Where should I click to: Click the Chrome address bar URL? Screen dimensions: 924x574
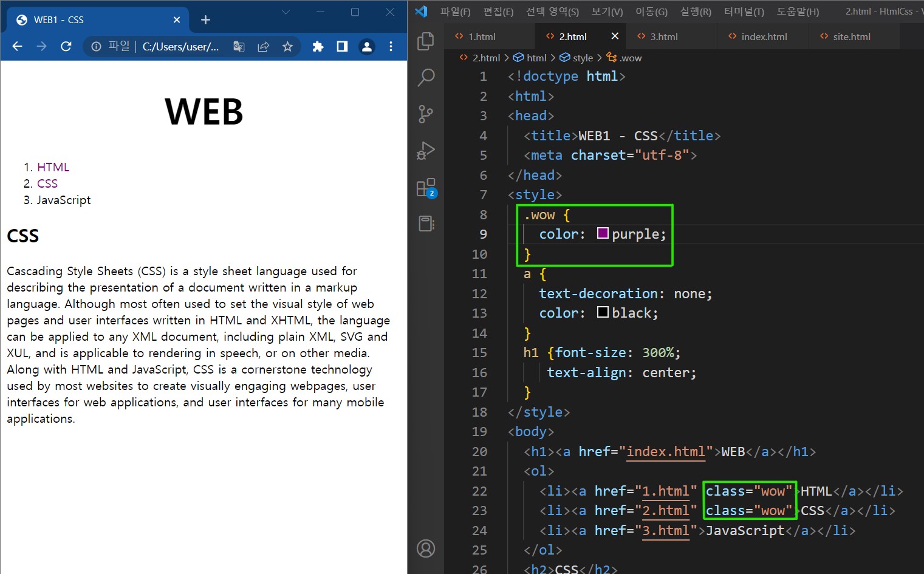pos(180,46)
